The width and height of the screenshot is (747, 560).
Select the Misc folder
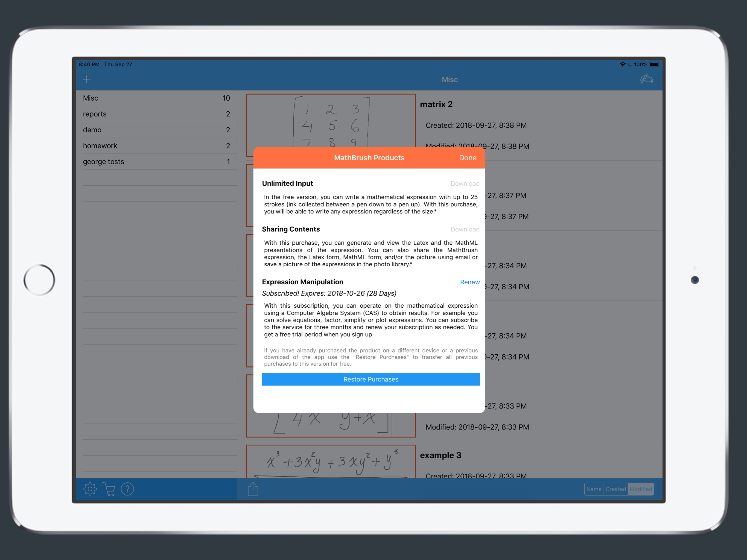156,98
